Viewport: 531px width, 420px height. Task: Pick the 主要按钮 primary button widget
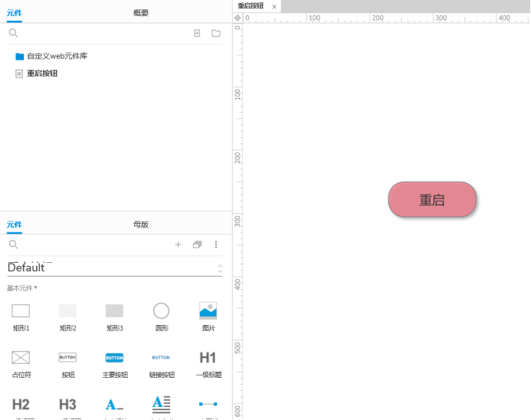[114, 364]
